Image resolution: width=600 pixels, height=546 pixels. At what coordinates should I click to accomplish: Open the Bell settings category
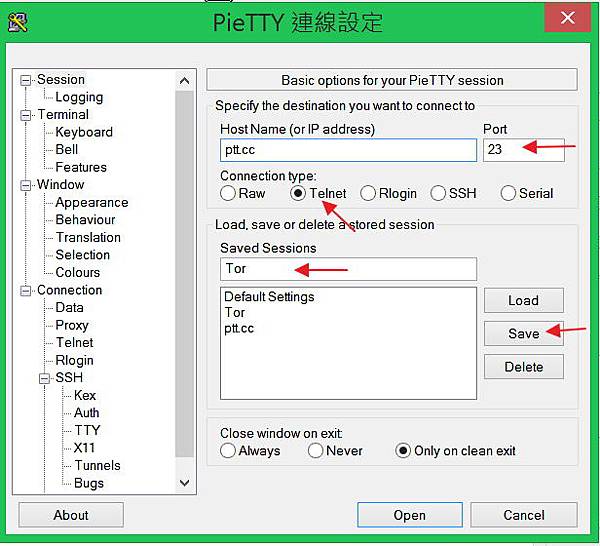pos(67,149)
